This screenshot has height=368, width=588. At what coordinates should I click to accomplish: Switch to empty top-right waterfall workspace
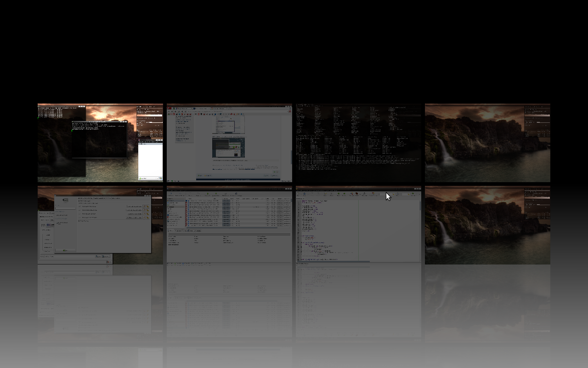pos(487,143)
